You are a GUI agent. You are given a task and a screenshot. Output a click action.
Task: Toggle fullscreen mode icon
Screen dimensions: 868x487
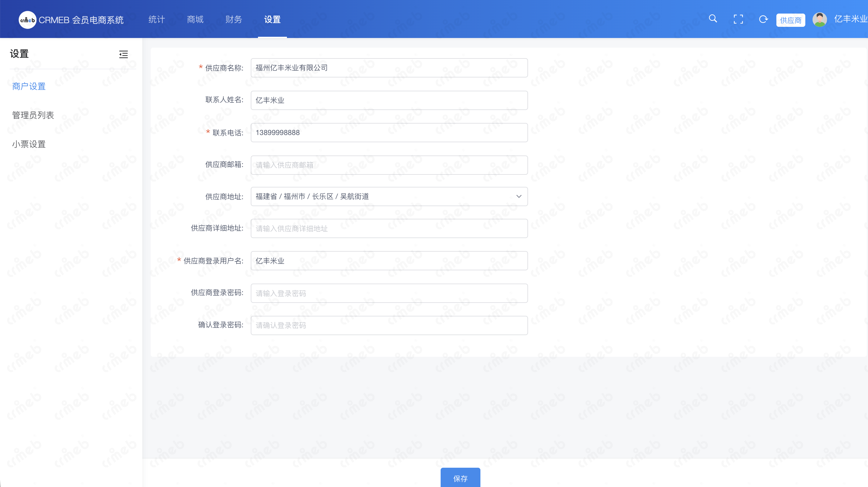click(x=738, y=19)
